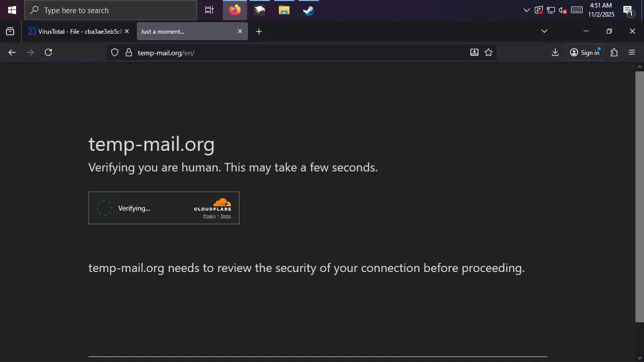This screenshot has width=644, height=362.
Task: Reload the current page
Action: click(x=48, y=52)
